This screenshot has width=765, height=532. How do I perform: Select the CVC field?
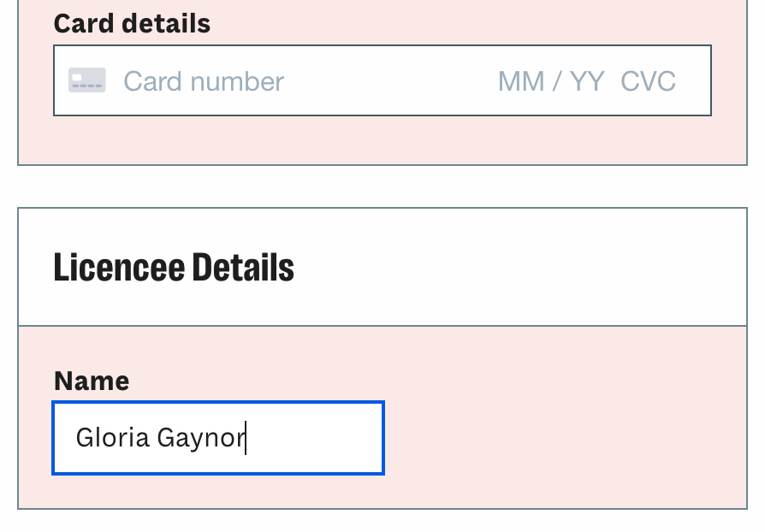(648, 81)
